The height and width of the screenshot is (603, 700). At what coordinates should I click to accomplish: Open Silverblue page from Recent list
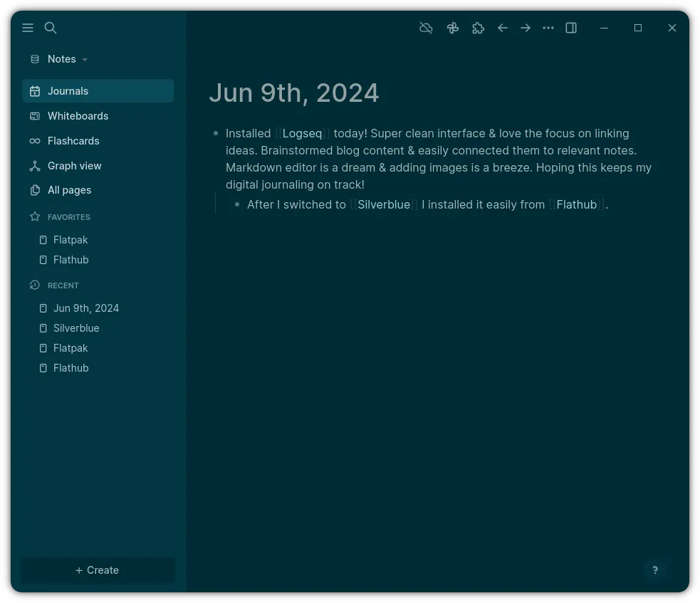76,328
